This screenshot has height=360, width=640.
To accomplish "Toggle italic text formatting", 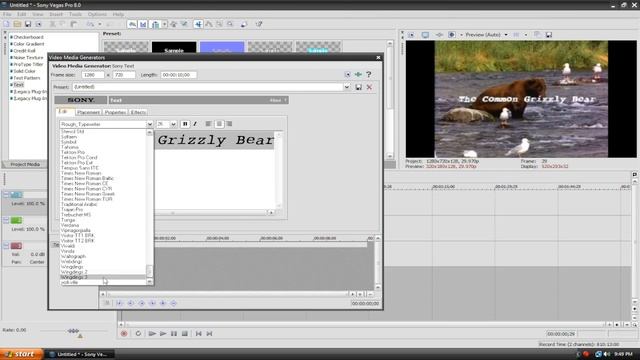I will click(195, 124).
